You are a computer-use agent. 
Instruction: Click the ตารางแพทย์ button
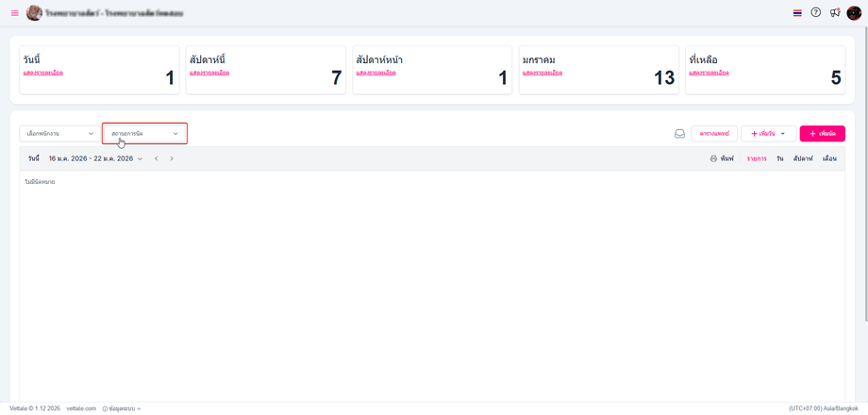point(714,134)
